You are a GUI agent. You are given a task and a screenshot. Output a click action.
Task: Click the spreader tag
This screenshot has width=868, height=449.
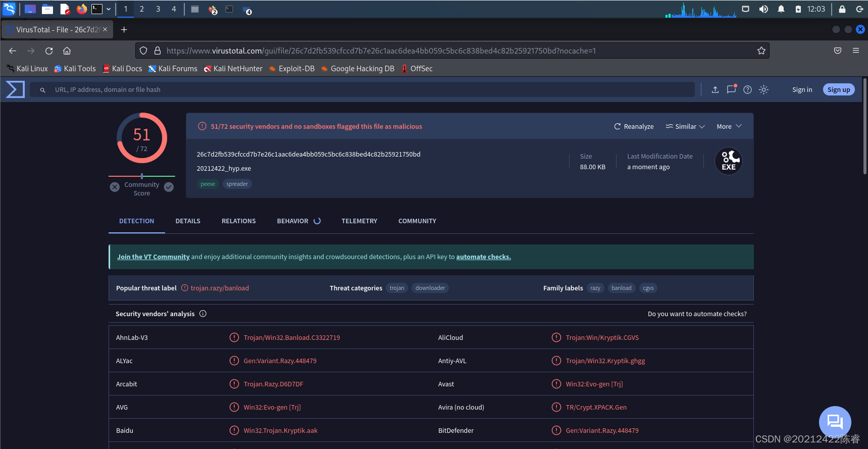click(237, 184)
